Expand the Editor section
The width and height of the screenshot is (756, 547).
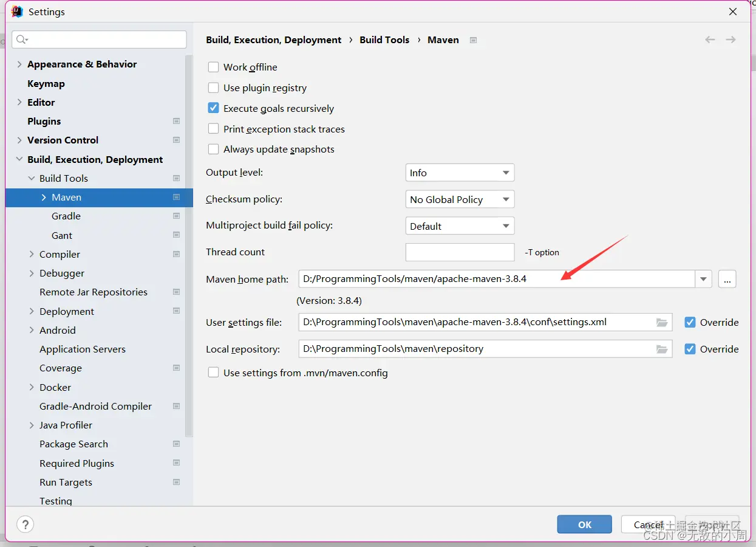[19, 102]
